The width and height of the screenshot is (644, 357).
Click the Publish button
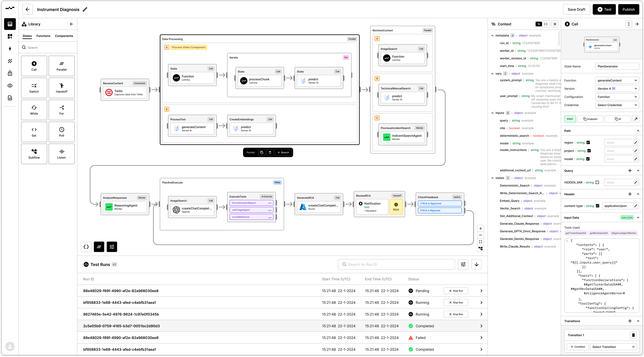pos(628,10)
